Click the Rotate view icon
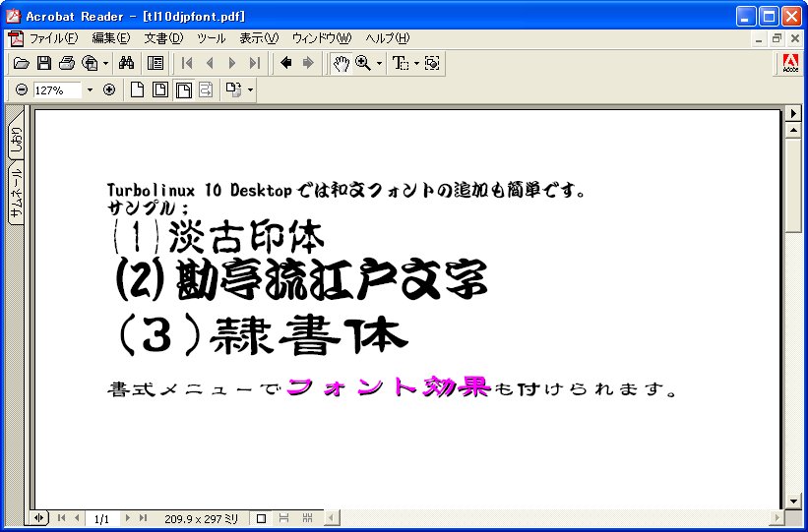Viewport: 808px width, 532px height. 234,90
